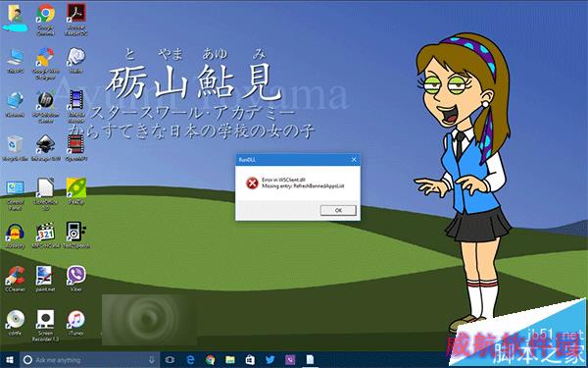This screenshot has width=588, height=368.
Task: Open the iTunes desktop shortcut
Action: [x=76, y=323]
